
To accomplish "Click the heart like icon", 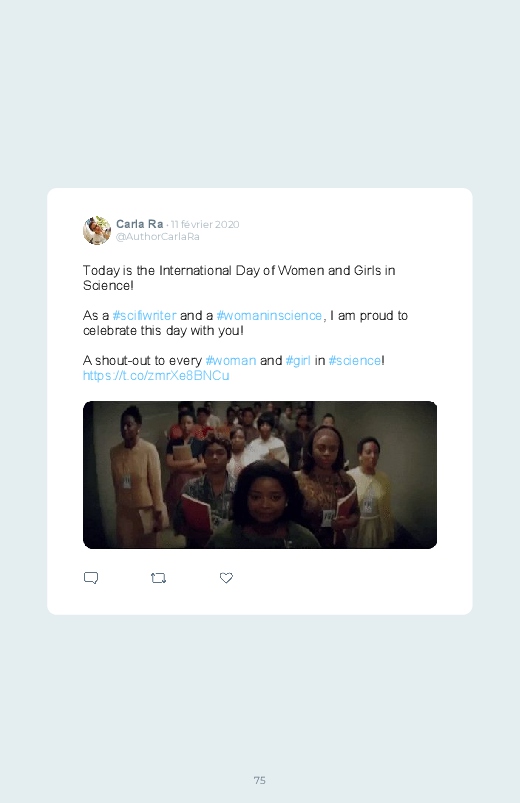I will pos(226,578).
